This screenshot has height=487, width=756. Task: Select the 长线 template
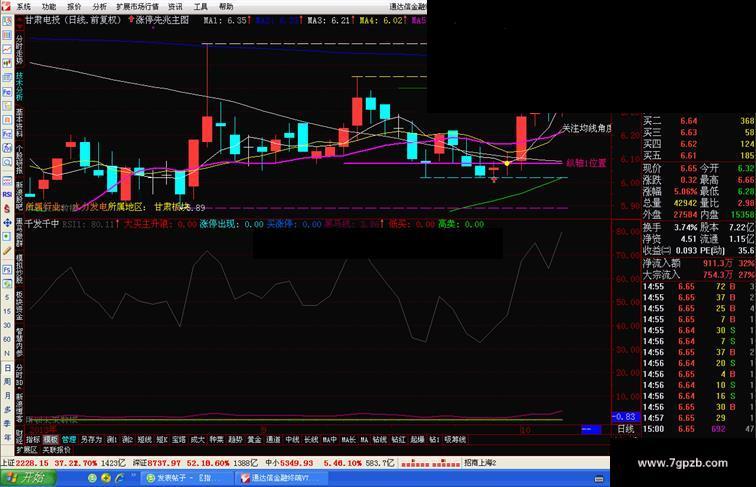coord(311,440)
